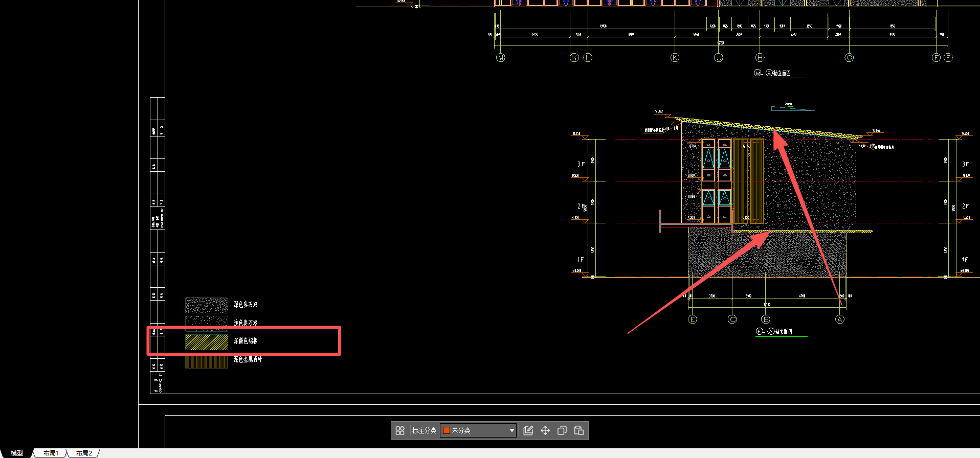Click the 深褐色铝板 legend label
980x458 pixels.
coord(246,340)
